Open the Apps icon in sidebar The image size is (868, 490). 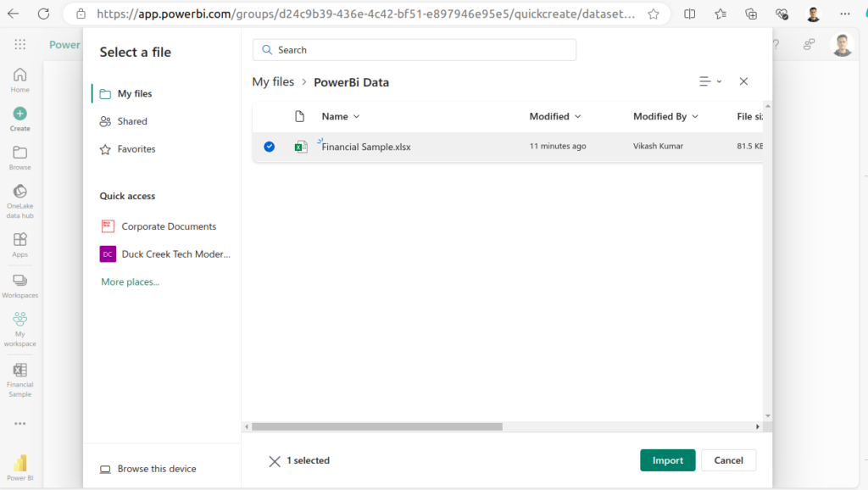[x=19, y=240]
